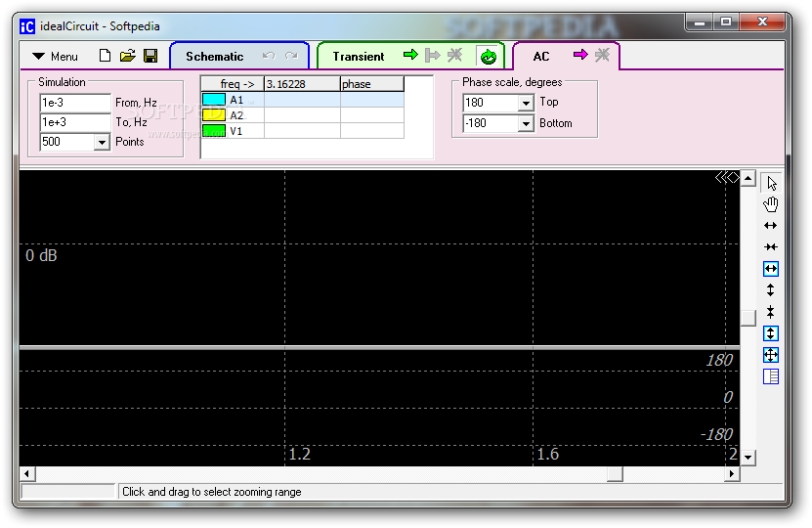The width and height of the screenshot is (812, 528).
Task: Click horizontal scrollbar left arrow
Action: pos(27,473)
